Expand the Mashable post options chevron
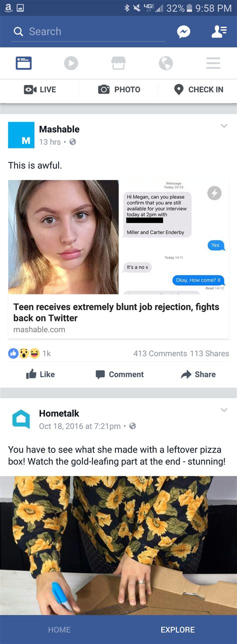Viewport: 237px width, 644px height. coord(223,126)
